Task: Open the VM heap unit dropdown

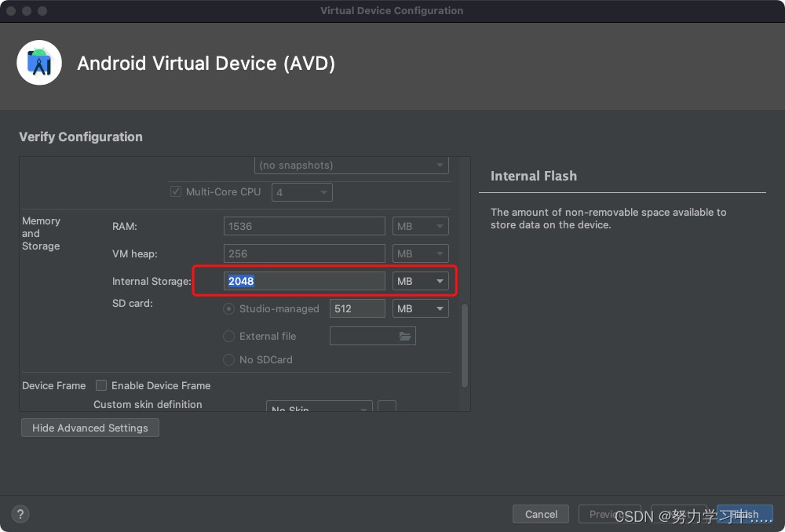Action: coord(421,253)
